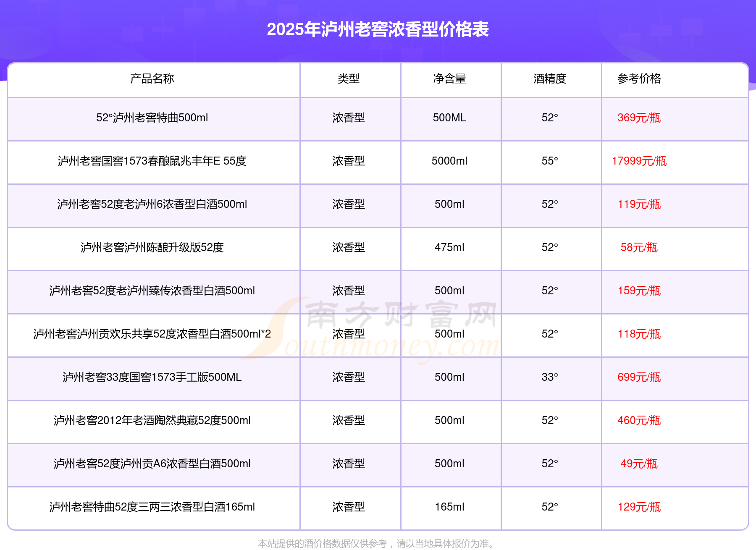
Task: Select the price 17999元/瓶
Action: coord(639,161)
